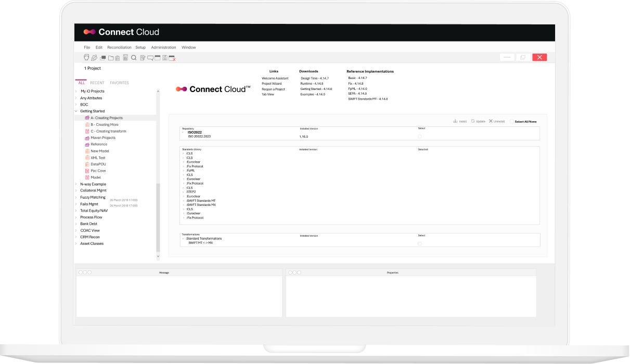Collapse the Getting Started tree node

tap(76, 111)
